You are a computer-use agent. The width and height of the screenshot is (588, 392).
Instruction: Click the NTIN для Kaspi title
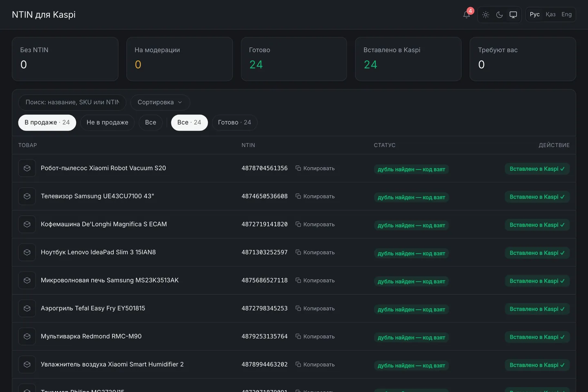pos(44,15)
